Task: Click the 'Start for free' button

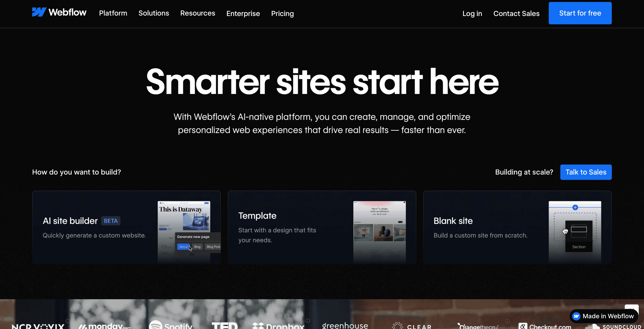Action: click(x=580, y=13)
